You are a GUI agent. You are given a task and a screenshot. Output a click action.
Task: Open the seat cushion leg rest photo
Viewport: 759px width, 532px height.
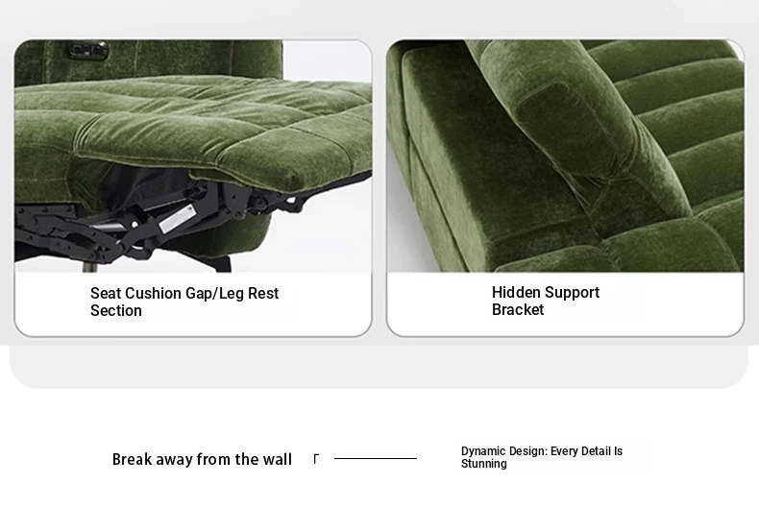[x=193, y=156]
